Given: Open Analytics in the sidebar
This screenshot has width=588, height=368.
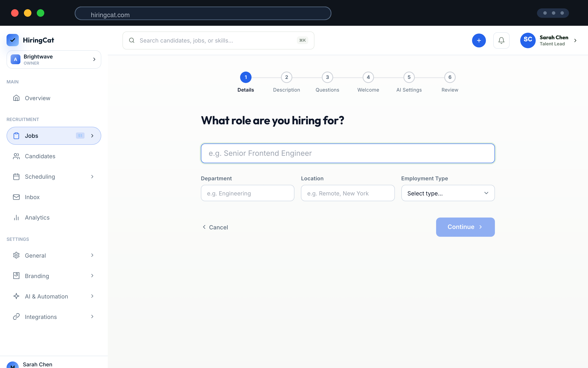Looking at the screenshot, I should click(x=54, y=218).
